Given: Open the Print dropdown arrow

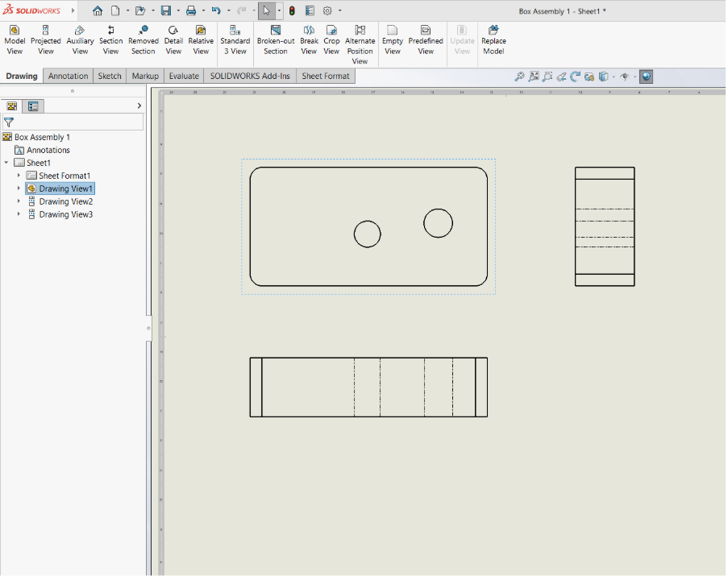Looking at the screenshot, I should [x=203, y=10].
